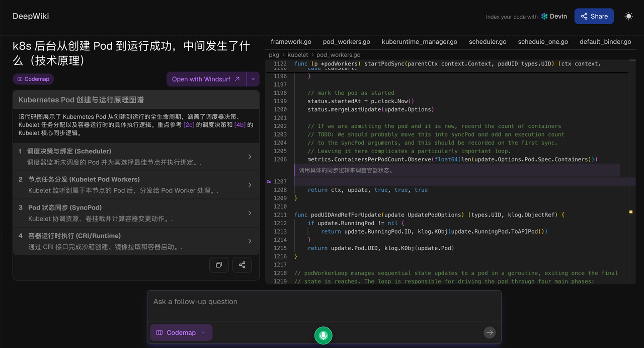Switch to framework.go tab
Screen dimensions: 644x348
pyautogui.click(x=291, y=42)
